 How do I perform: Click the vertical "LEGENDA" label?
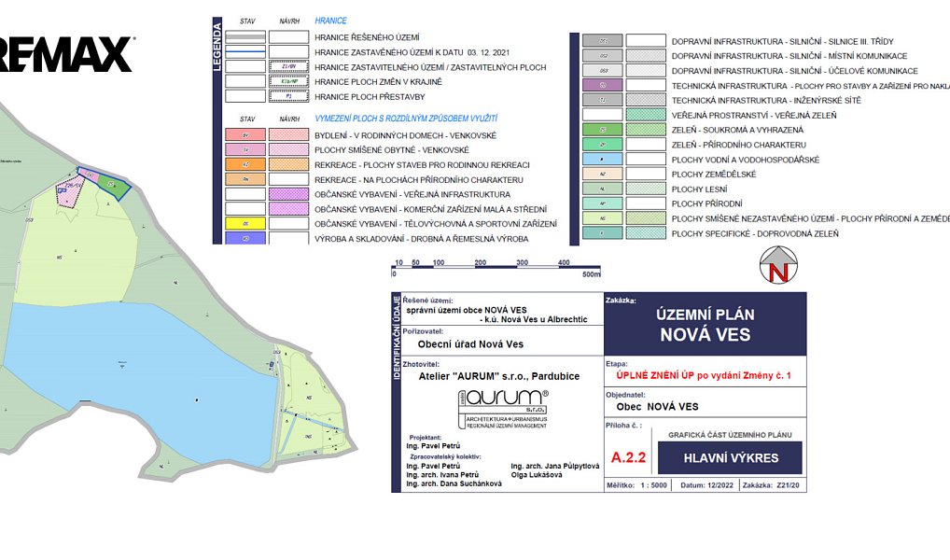tap(217, 47)
